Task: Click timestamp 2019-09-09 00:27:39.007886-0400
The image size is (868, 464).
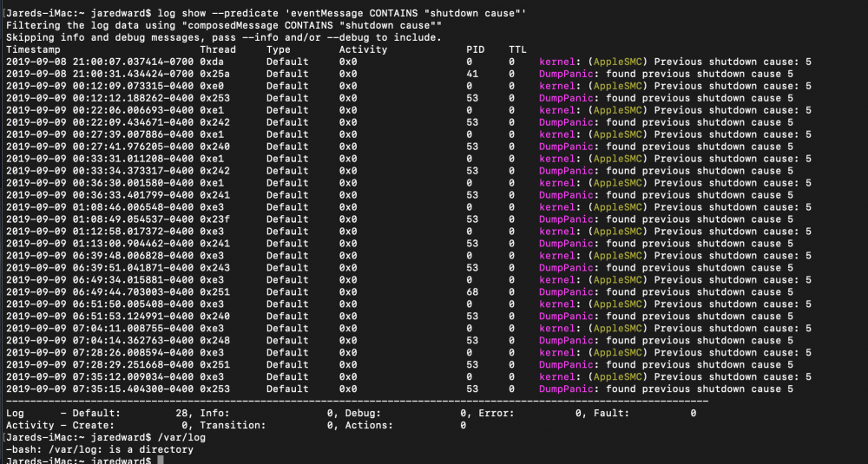Action: pos(100,134)
